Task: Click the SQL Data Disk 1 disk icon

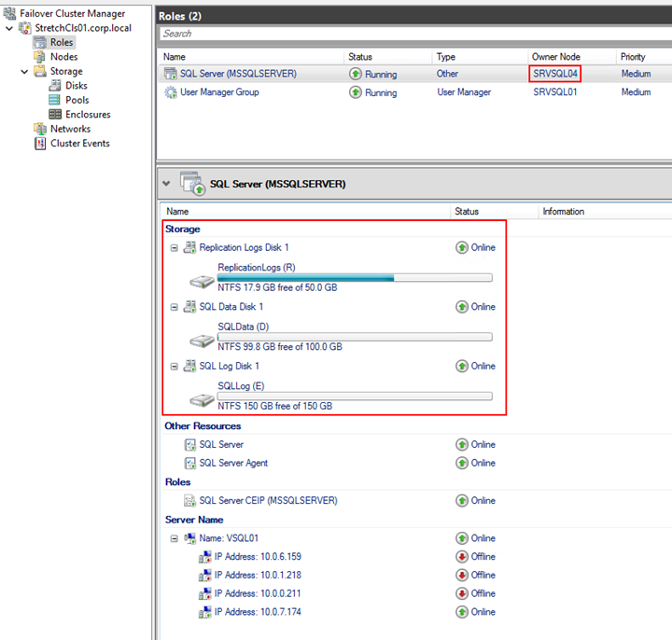Action: (x=189, y=306)
